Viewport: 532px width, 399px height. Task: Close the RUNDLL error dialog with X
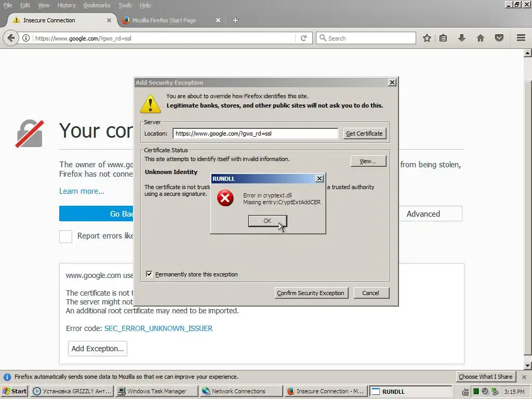pyautogui.click(x=320, y=179)
